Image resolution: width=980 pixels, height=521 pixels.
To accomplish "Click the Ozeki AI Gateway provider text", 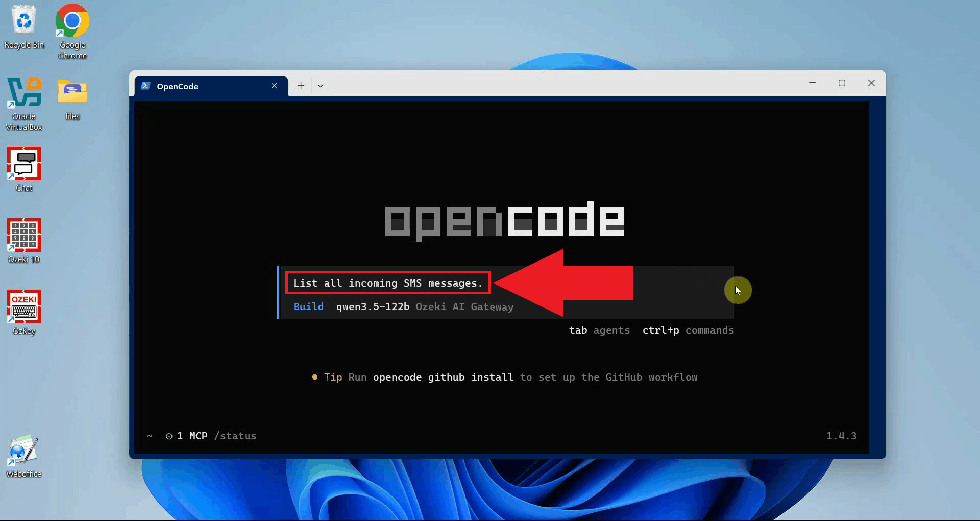I will [464, 306].
